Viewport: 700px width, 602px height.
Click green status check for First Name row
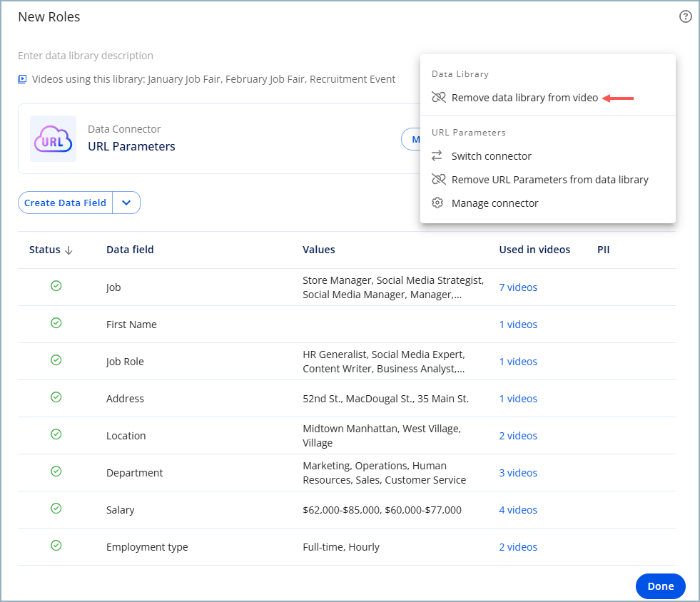click(x=56, y=322)
